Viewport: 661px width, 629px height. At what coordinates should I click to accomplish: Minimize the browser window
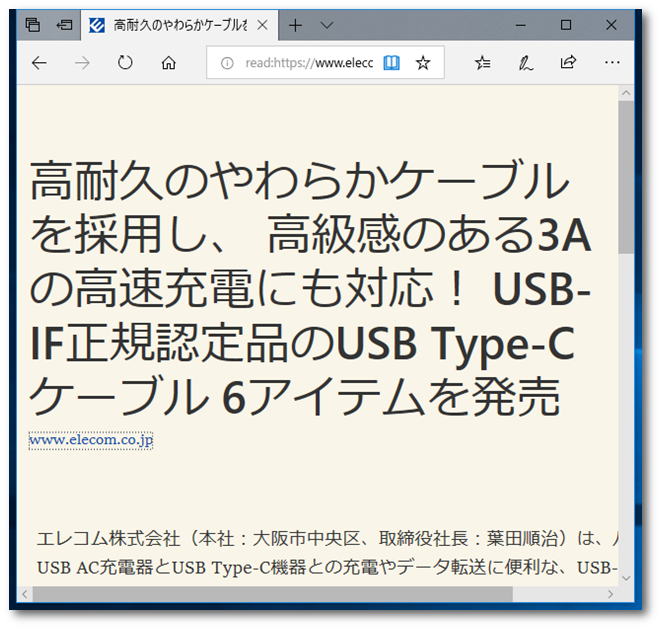click(521, 25)
